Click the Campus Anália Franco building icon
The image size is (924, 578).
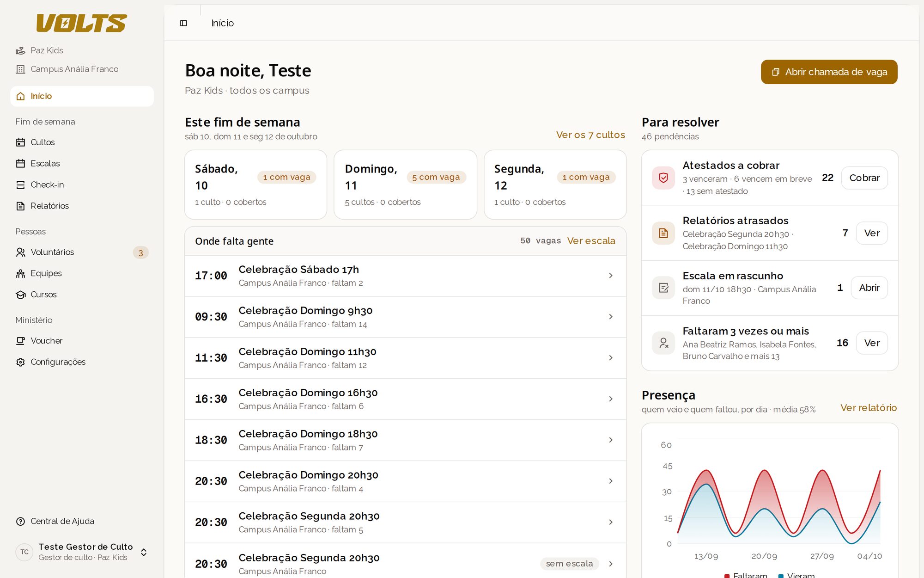tap(20, 69)
